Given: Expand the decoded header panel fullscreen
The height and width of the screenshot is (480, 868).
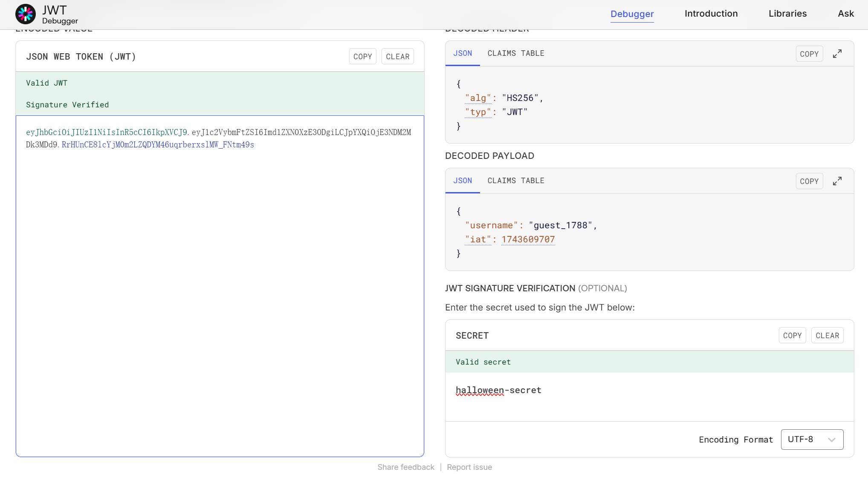Looking at the screenshot, I should (x=837, y=54).
